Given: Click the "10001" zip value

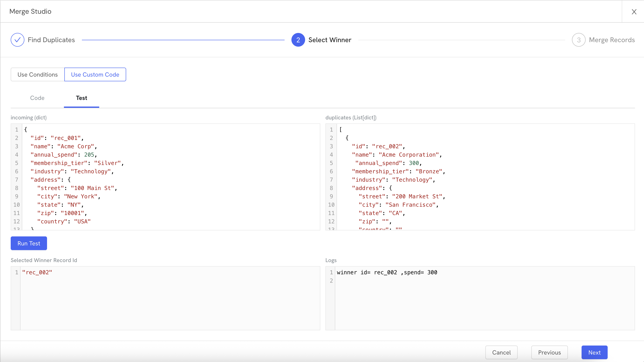Looking at the screenshot, I should [72, 213].
